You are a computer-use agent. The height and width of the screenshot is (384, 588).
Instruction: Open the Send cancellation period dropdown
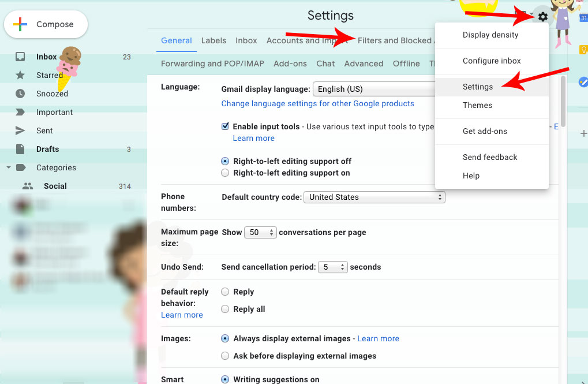coord(332,267)
